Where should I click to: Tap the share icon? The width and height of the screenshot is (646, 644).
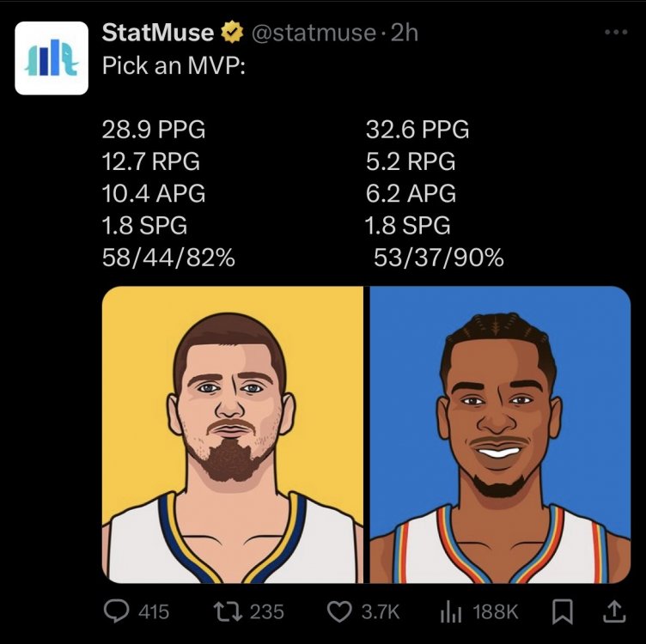(x=615, y=611)
